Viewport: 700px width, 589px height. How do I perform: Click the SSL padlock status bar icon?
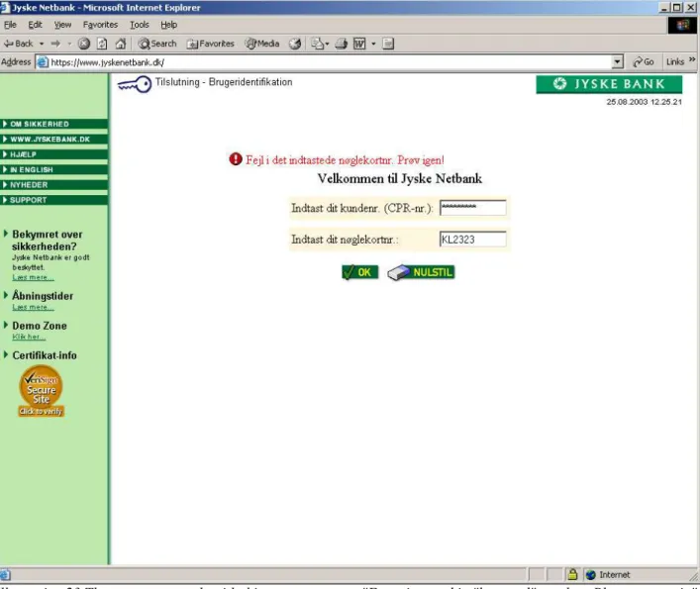[x=572, y=574]
